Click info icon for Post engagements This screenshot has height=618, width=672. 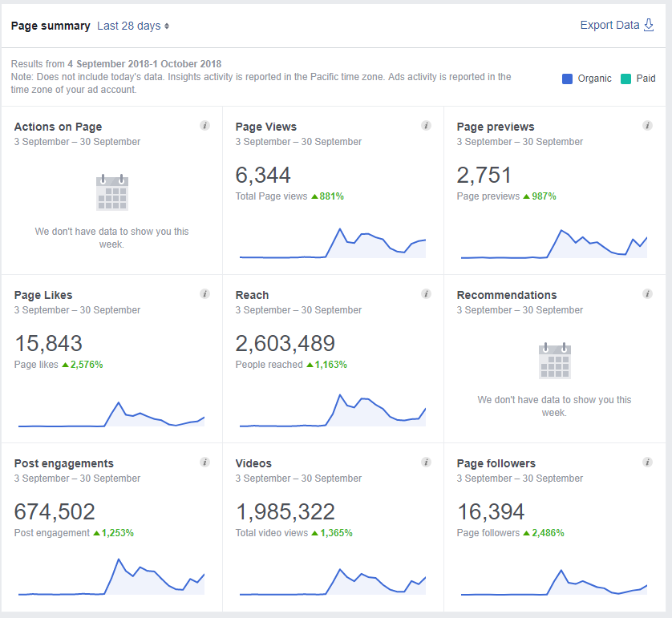(x=204, y=462)
